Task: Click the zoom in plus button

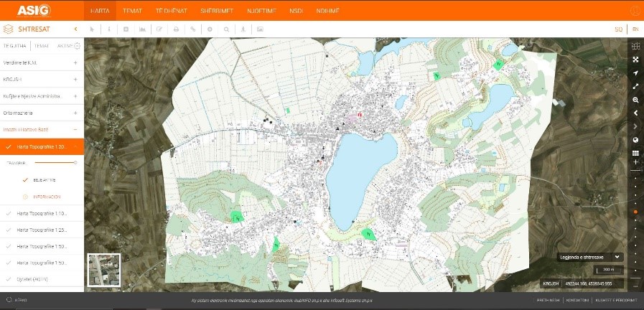Action: [635, 162]
